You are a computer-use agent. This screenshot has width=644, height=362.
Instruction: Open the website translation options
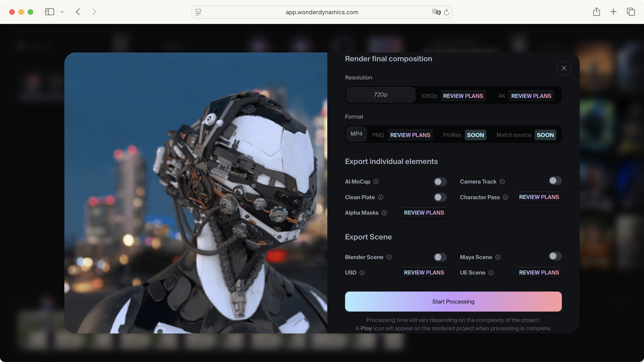436,12
